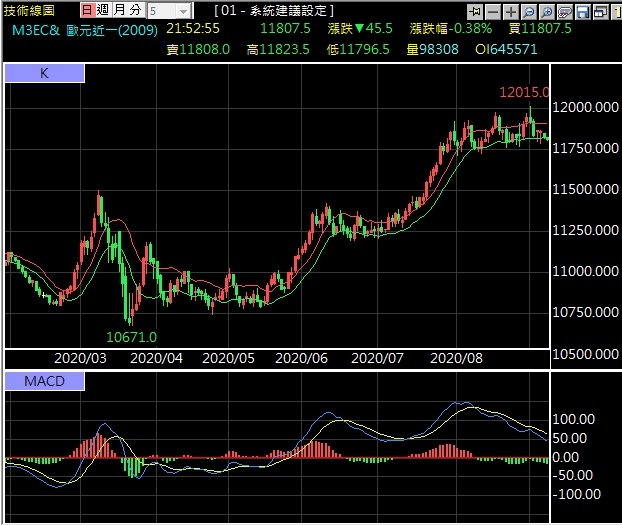
Task: Click the 技術線圖 title label
Action: (x=29, y=10)
